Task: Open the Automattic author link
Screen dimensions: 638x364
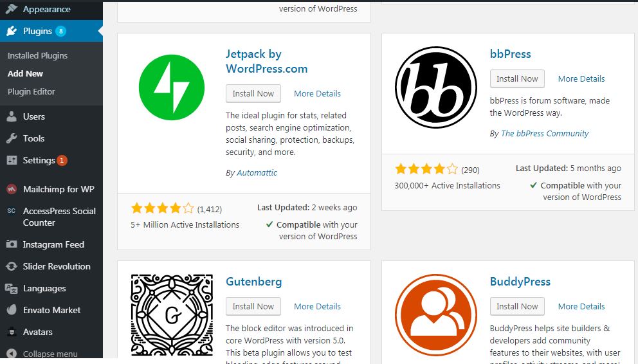Action: coord(257,173)
